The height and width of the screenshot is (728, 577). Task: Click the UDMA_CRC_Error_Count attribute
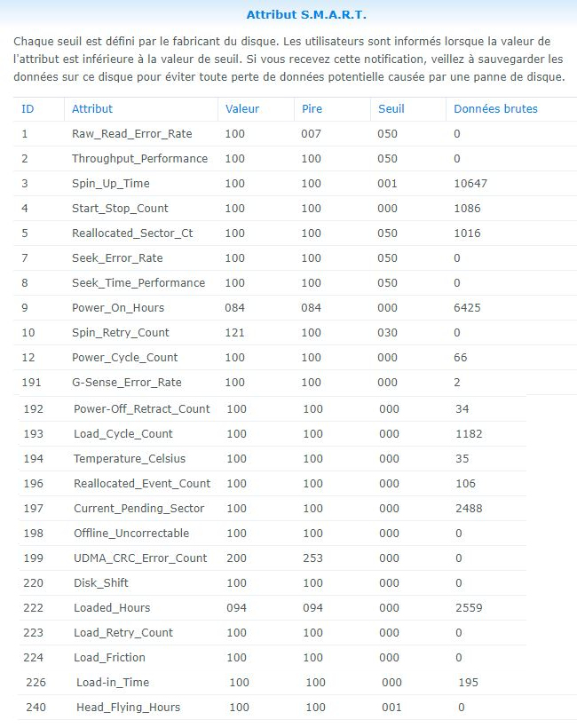pyautogui.click(x=140, y=558)
